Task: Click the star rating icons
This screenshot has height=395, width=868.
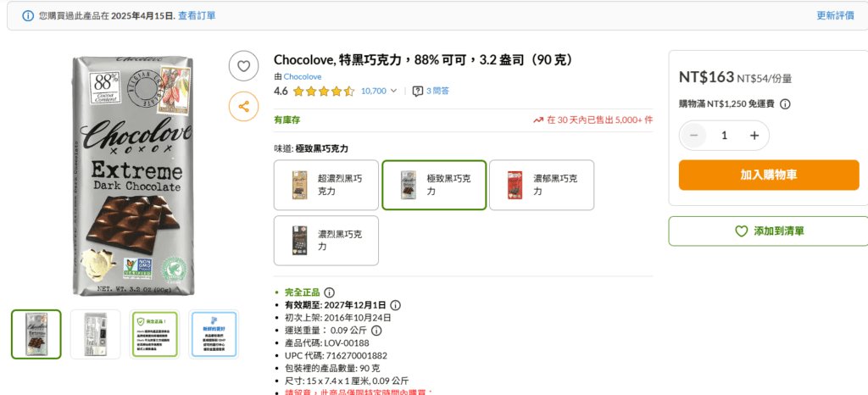Action: point(324,91)
